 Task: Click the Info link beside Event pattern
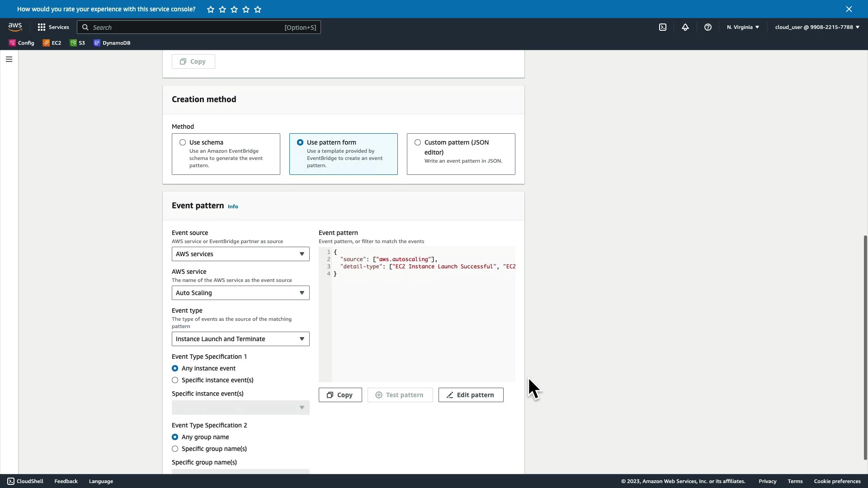point(233,206)
